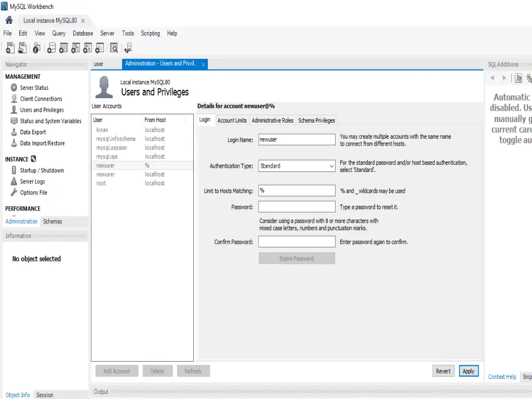Click SQL Additions forward arrow
Image resolution: width=532 pixels, height=399 pixels.
tap(504, 78)
